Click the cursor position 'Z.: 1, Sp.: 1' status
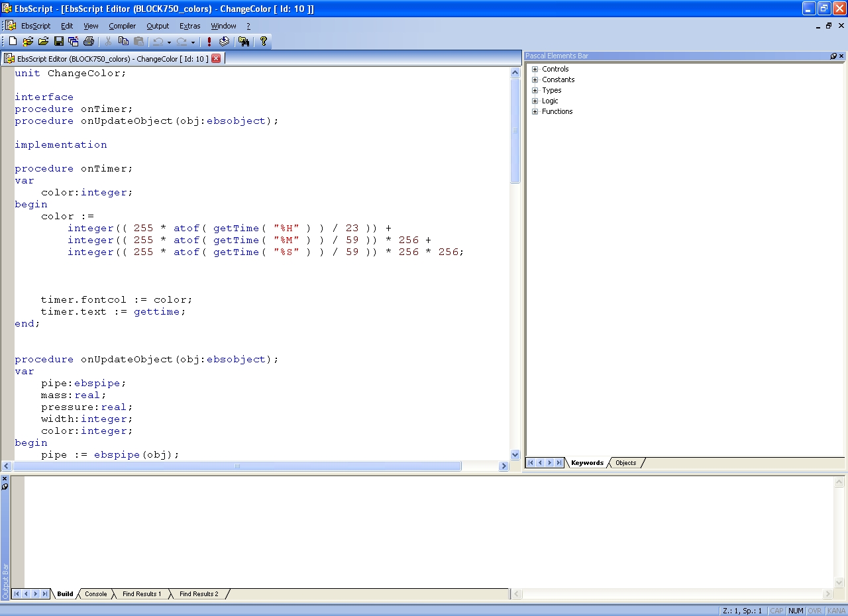 coord(742,611)
